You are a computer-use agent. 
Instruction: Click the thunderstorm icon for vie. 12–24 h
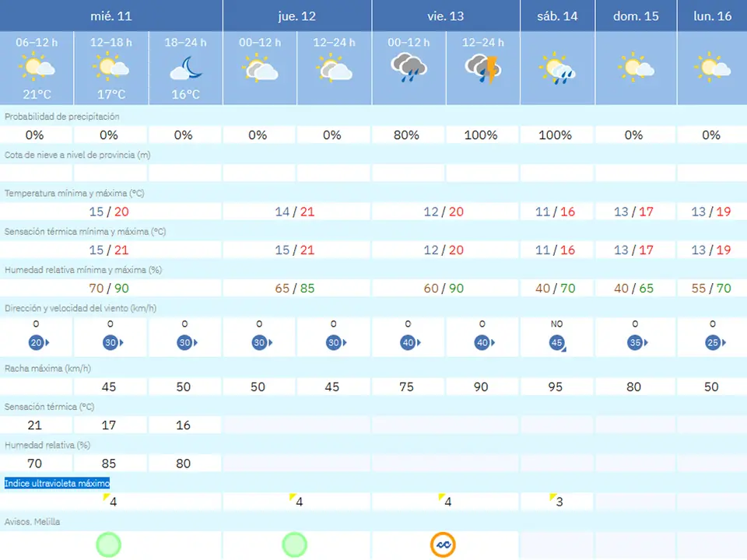coord(483,68)
